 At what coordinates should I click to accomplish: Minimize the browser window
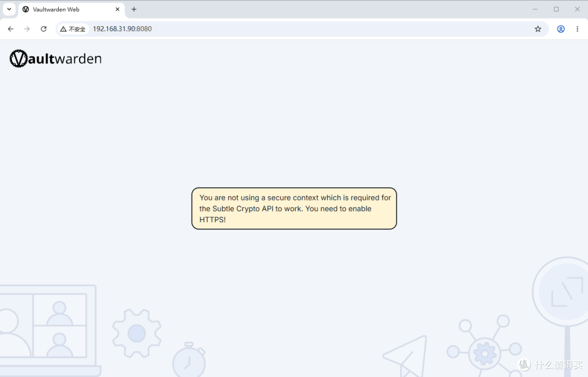pos(535,9)
